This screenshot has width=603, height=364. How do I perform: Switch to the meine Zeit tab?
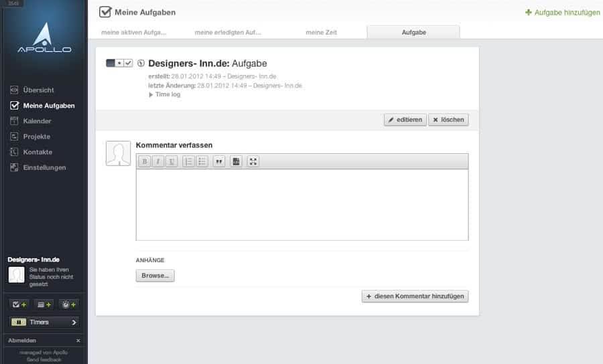point(321,32)
